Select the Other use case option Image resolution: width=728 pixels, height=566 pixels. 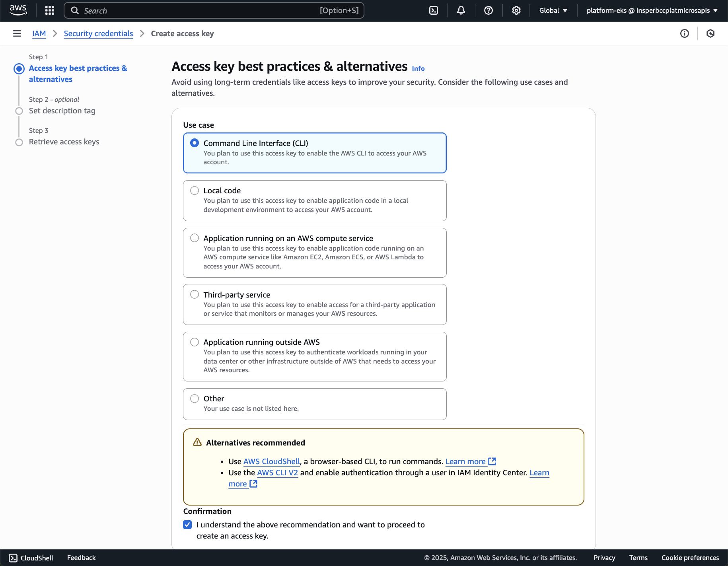(195, 399)
